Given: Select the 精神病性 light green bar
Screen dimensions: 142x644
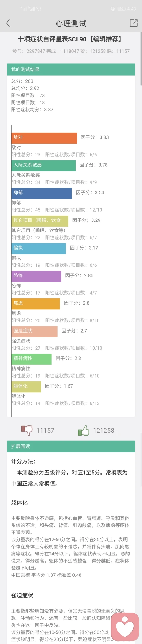Looking at the screenshot, I should point(31,359).
